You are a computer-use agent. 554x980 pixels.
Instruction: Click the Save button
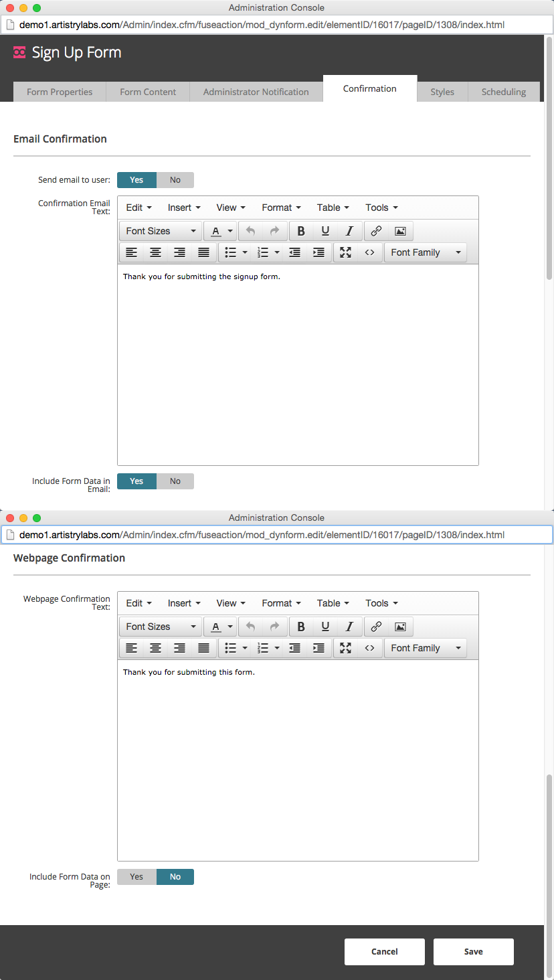(473, 951)
